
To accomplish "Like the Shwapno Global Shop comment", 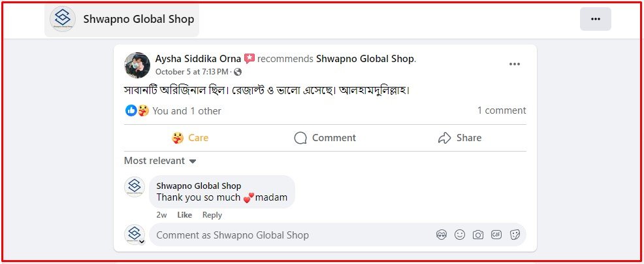I will tap(184, 215).
